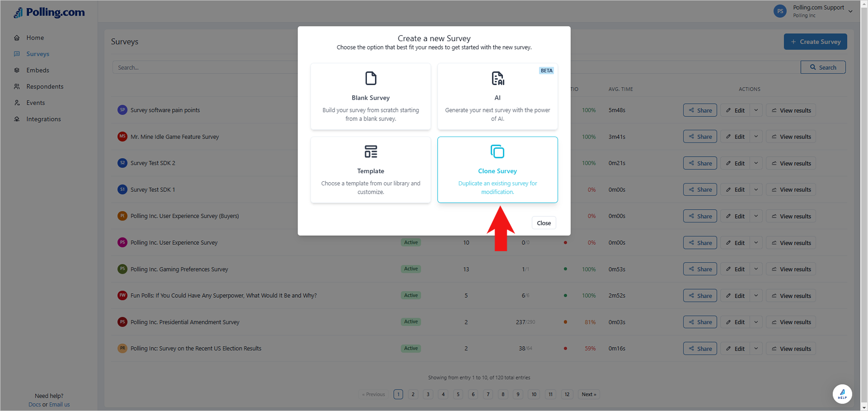View results for Mr. Mine Idle Game survey

(791, 137)
